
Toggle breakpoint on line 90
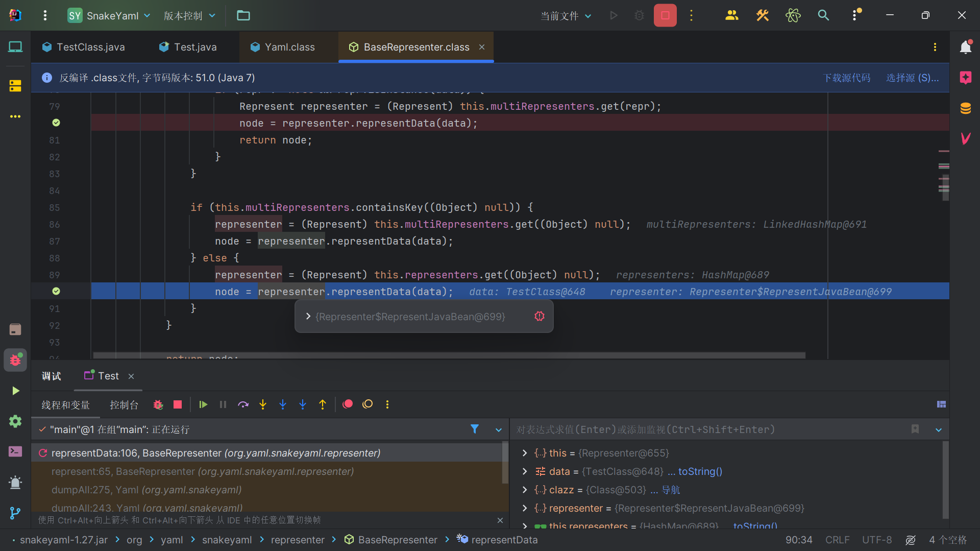click(56, 291)
